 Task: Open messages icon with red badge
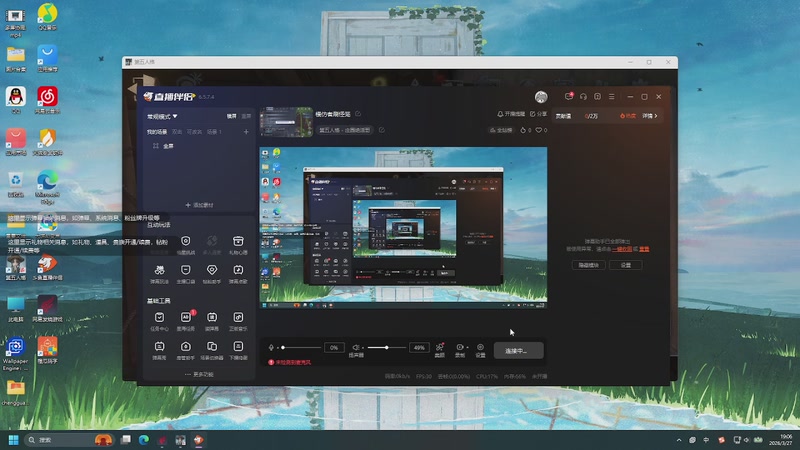pos(569,96)
